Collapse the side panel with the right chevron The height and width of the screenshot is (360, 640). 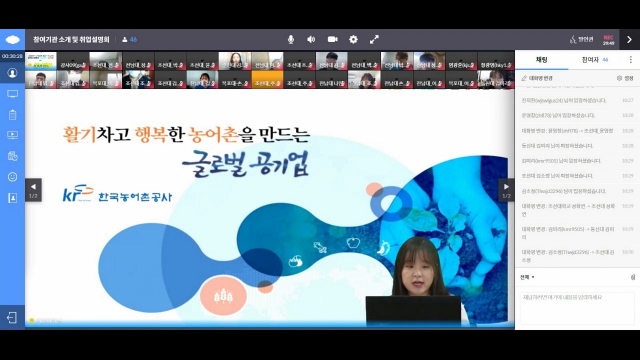coord(629,40)
